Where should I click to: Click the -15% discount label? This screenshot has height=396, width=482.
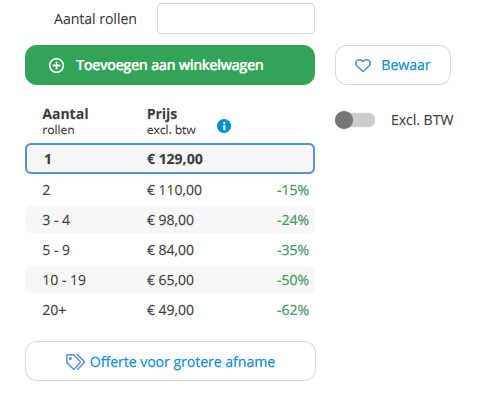(293, 190)
